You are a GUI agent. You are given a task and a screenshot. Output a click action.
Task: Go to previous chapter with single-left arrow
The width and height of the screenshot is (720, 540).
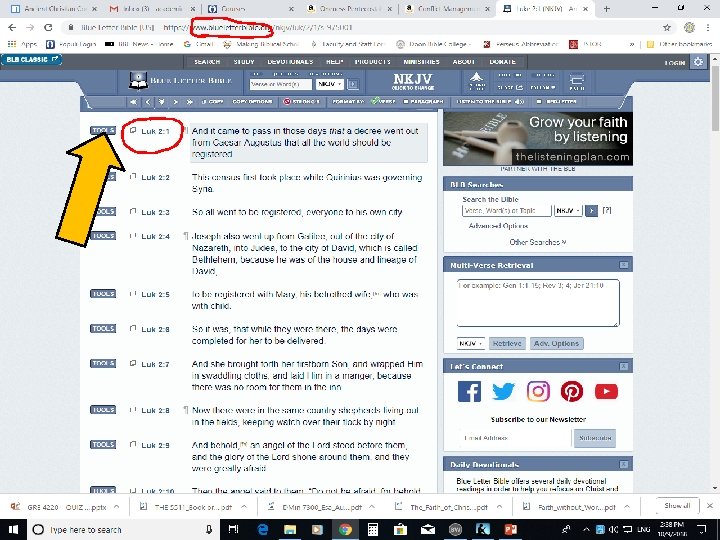pyautogui.click(x=147, y=102)
